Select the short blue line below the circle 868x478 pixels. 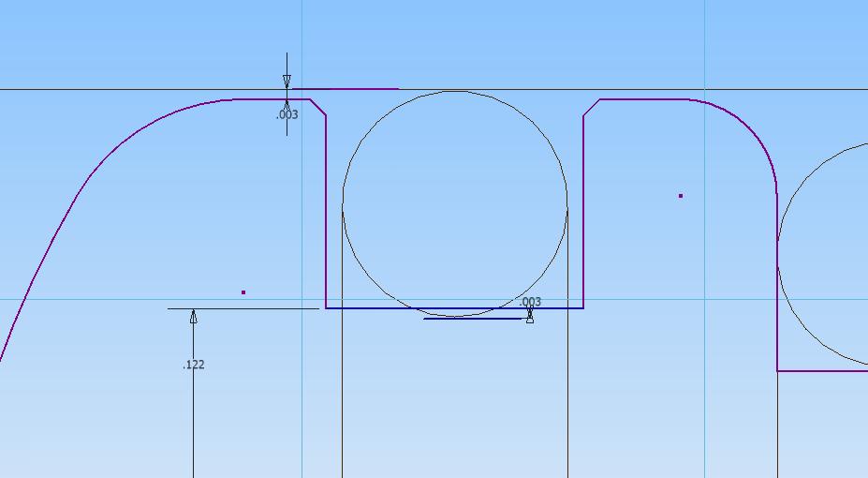[x=473, y=319]
